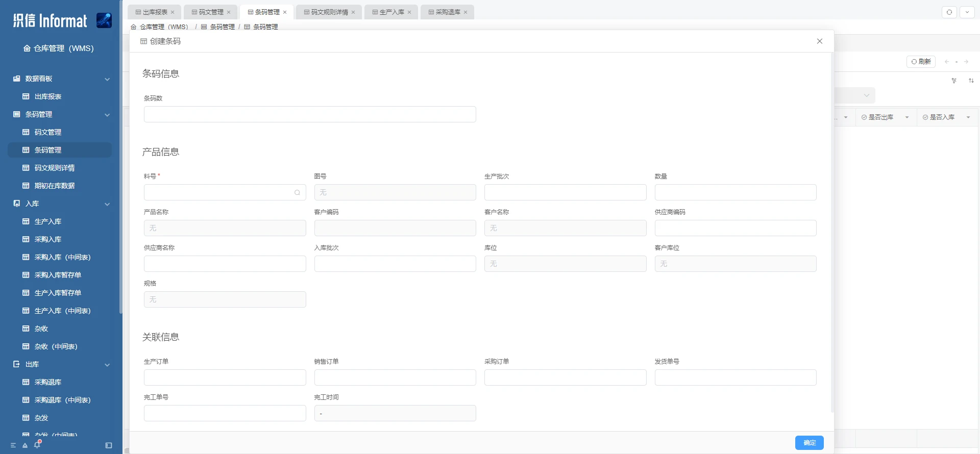
Task: Click the 供应商编码 input field
Action: [x=736, y=228]
